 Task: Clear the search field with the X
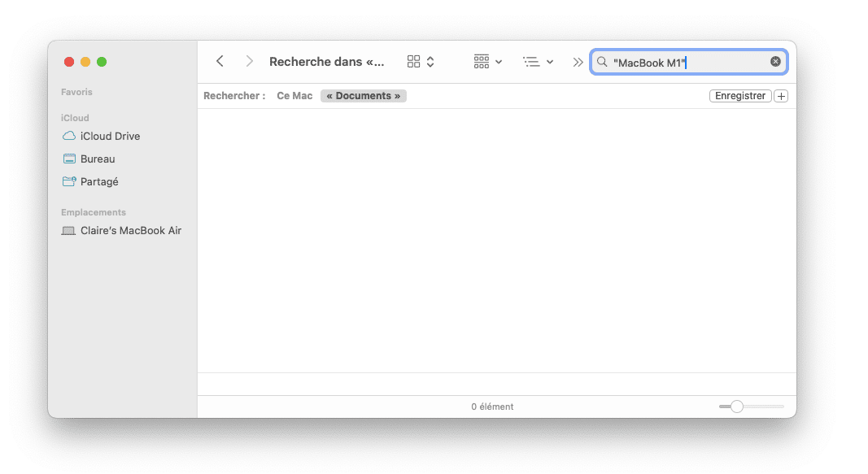775,62
